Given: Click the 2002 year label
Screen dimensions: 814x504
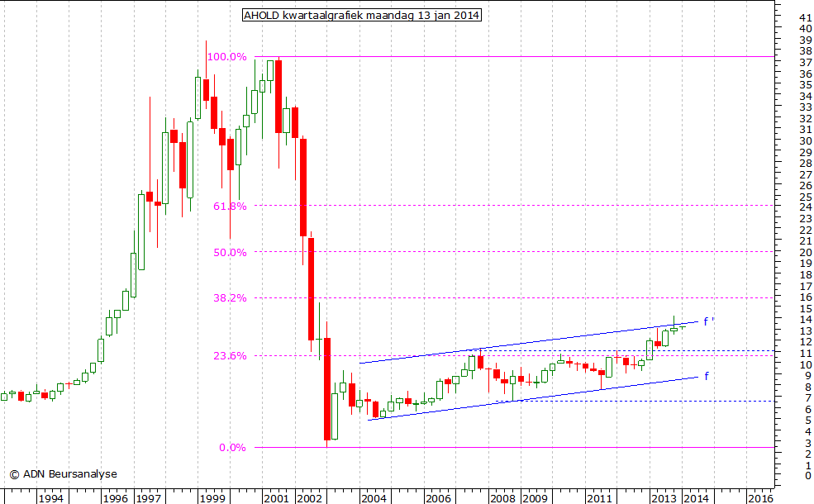Looking at the screenshot, I should [x=309, y=498].
